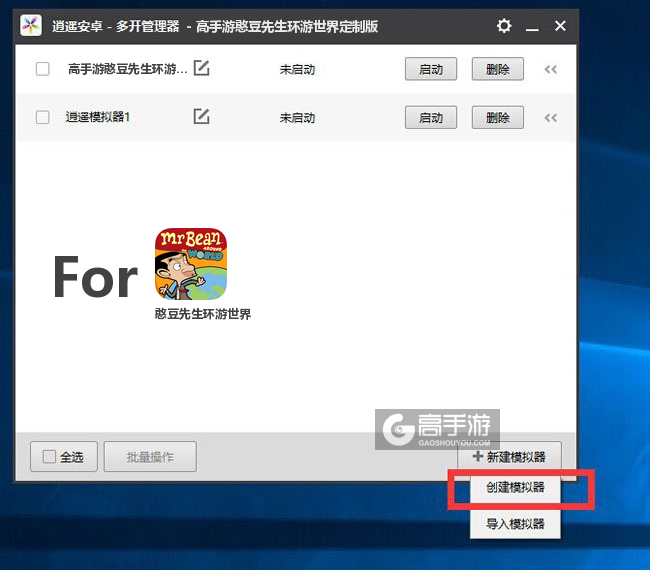
Task: Choose 创建模拟器 from the popup menu
Action: (x=515, y=487)
